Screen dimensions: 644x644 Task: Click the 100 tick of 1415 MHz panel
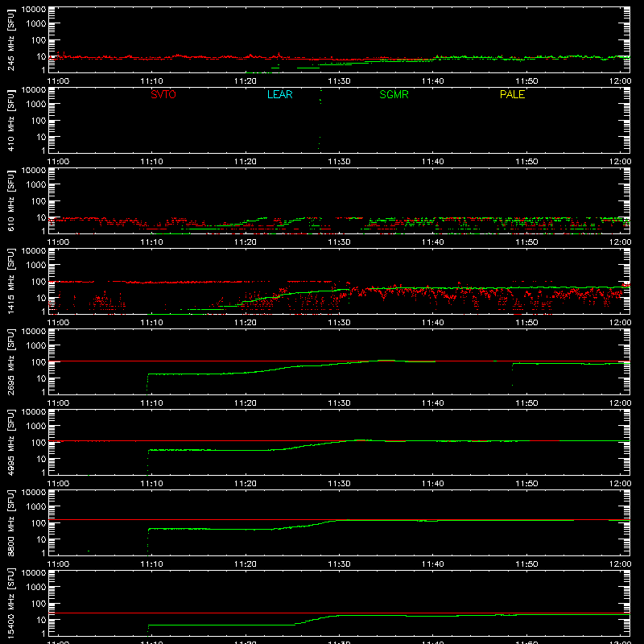(39, 282)
